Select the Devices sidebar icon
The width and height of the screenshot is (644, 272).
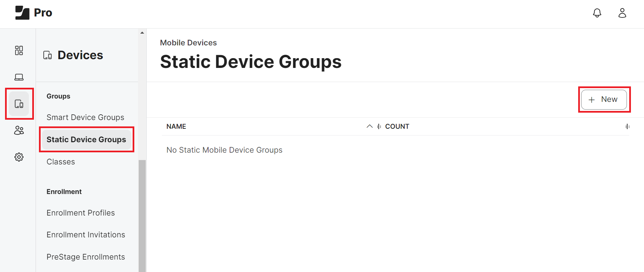pyautogui.click(x=19, y=104)
